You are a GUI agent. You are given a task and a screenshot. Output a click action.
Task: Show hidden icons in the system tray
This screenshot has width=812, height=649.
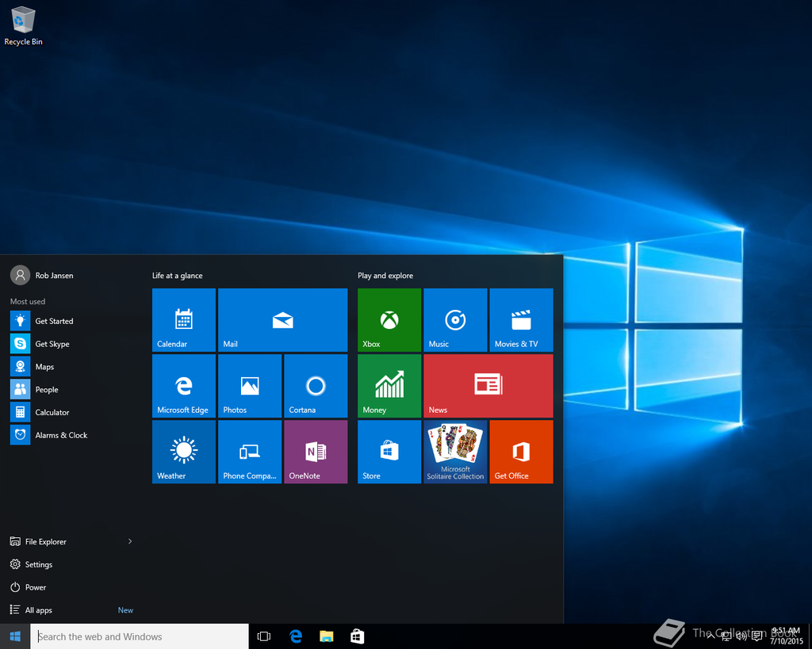pos(710,636)
